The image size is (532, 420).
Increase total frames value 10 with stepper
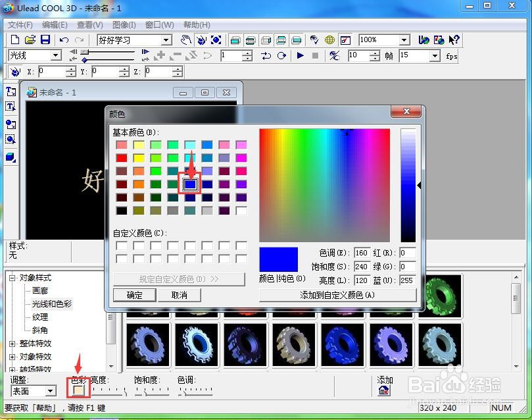[375, 53]
